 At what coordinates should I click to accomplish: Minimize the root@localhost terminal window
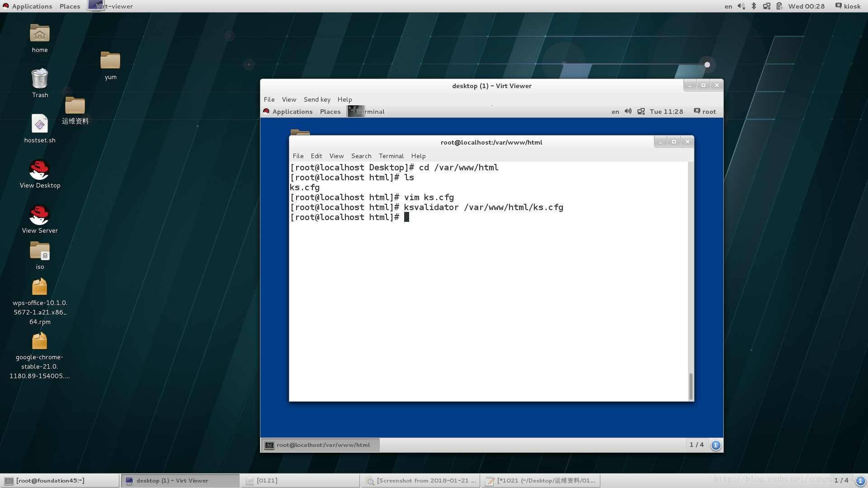tap(660, 142)
